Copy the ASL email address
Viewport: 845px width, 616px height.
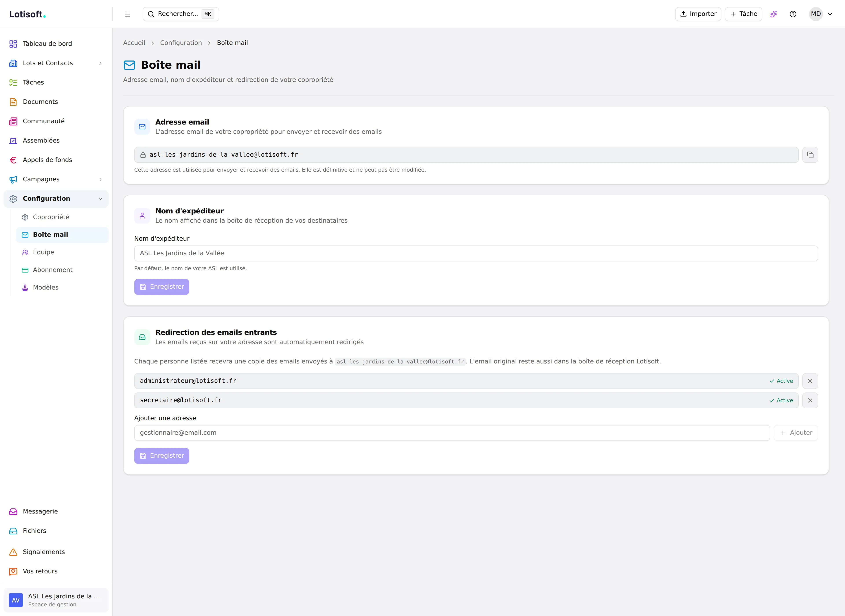(810, 155)
